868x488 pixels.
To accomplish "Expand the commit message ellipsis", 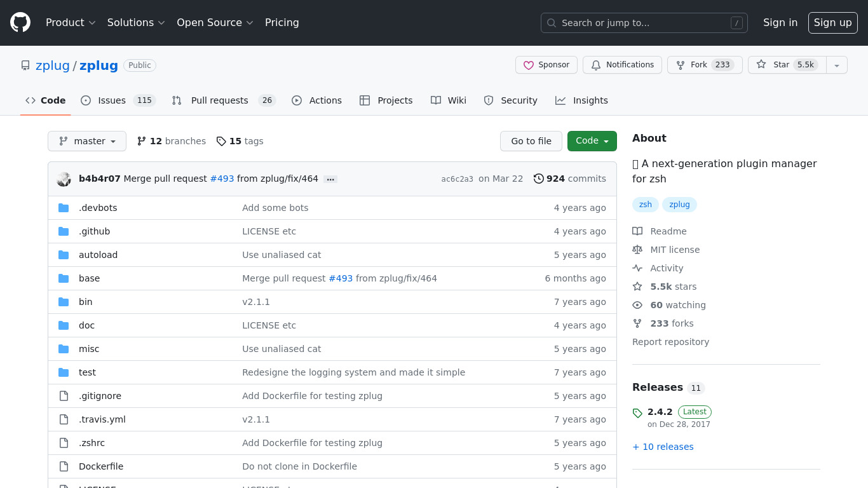I will [330, 179].
